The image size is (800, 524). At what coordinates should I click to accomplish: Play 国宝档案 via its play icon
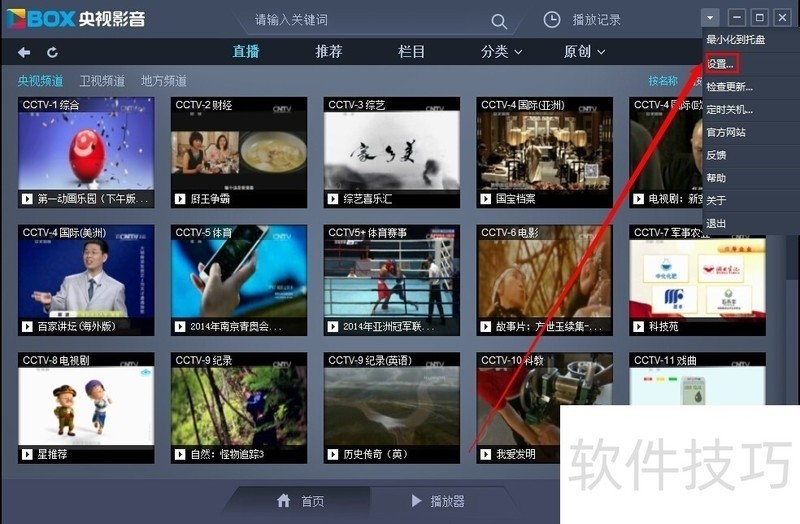[486, 199]
